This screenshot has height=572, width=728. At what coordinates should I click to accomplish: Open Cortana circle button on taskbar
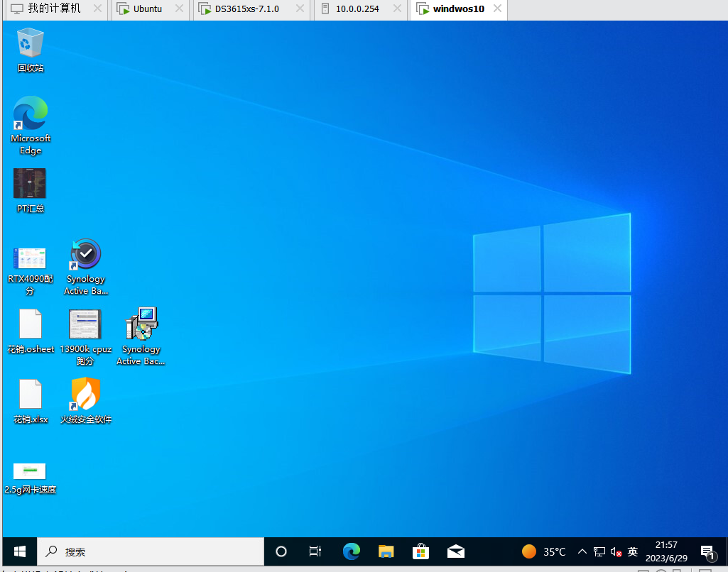(281, 551)
